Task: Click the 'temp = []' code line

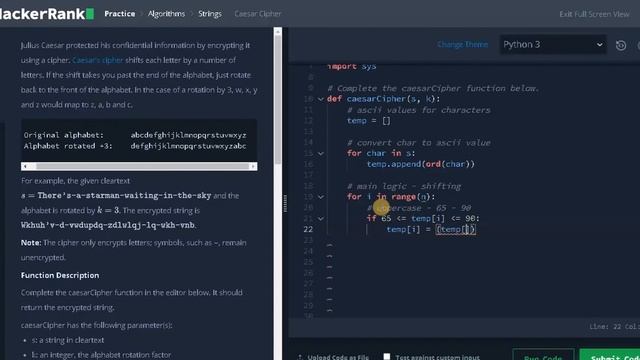Action: tap(369, 121)
